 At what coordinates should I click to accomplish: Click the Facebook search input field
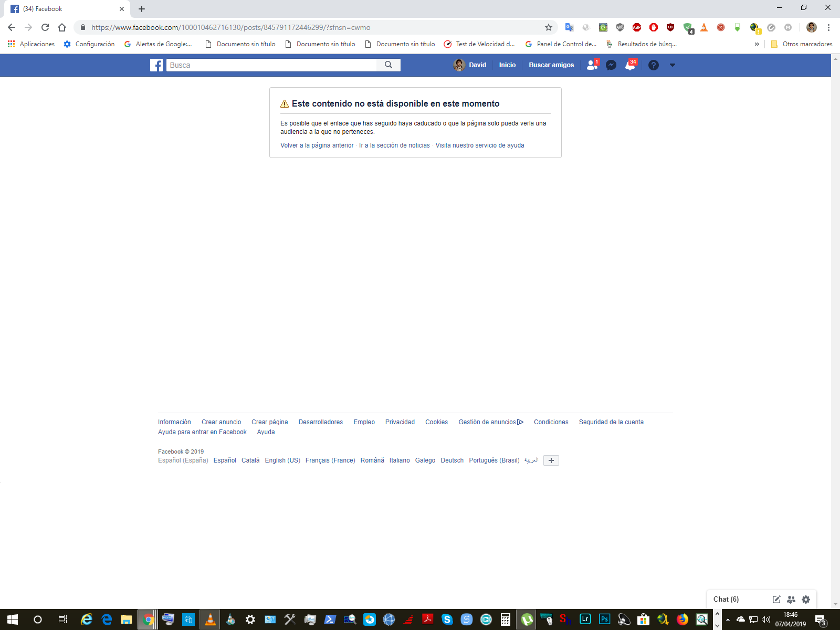click(x=271, y=65)
